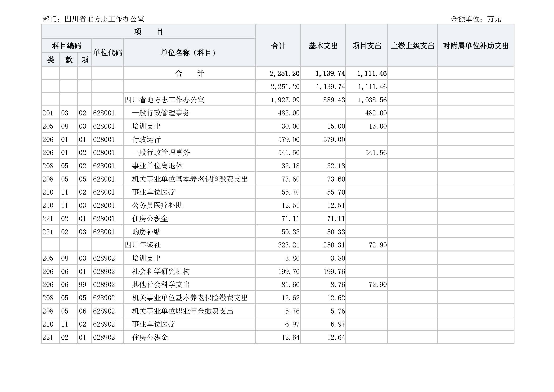Click the 行政运行 row label
This screenshot has width=554, height=392.
pyautogui.click(x=146, y=139)
